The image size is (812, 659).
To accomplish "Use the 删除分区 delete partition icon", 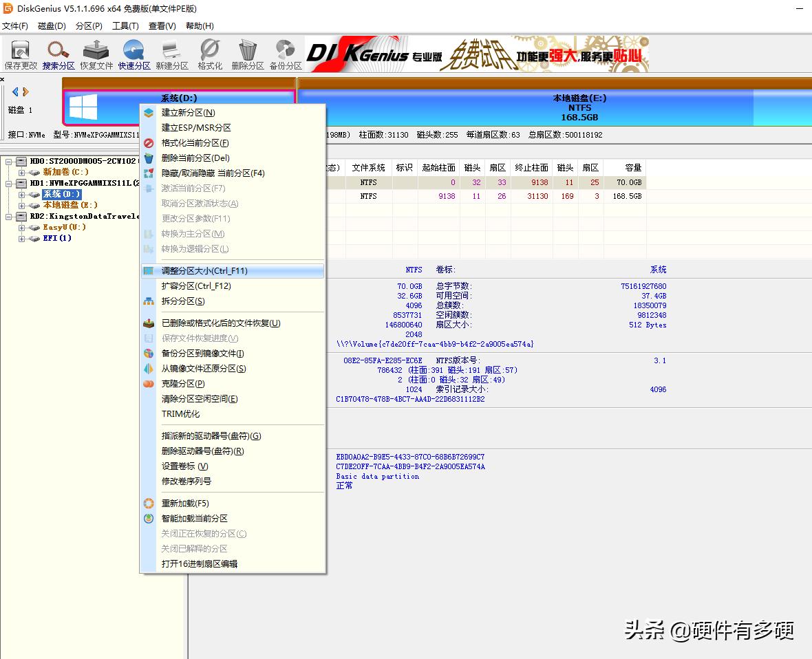I will pyautogui.click(x=246, y=54).
